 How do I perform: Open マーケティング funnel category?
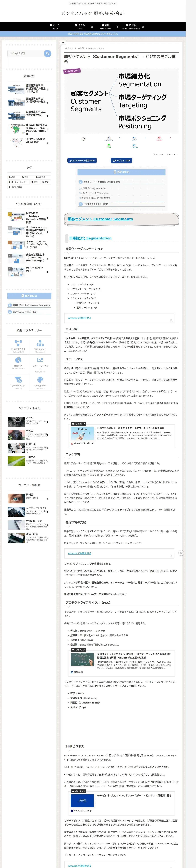coord(18,382)
